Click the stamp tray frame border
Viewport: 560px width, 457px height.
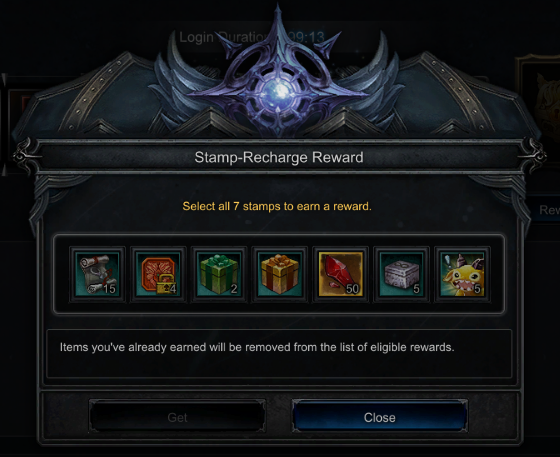(x=279, y=236)
